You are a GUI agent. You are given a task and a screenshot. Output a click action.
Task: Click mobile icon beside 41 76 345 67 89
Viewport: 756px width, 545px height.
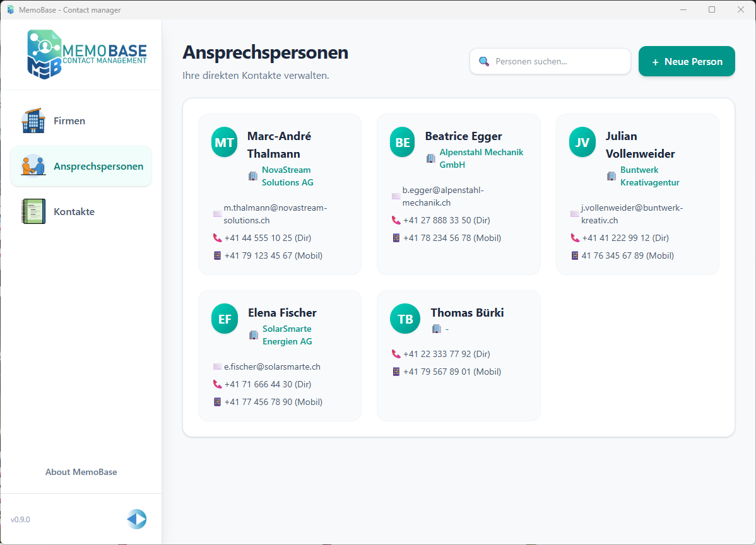click(x=575, y=255)
